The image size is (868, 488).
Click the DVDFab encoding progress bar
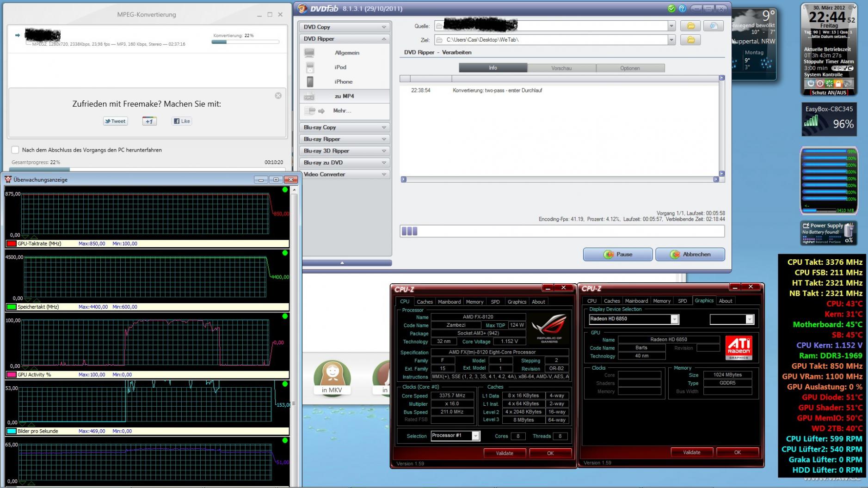coord(562,231)
